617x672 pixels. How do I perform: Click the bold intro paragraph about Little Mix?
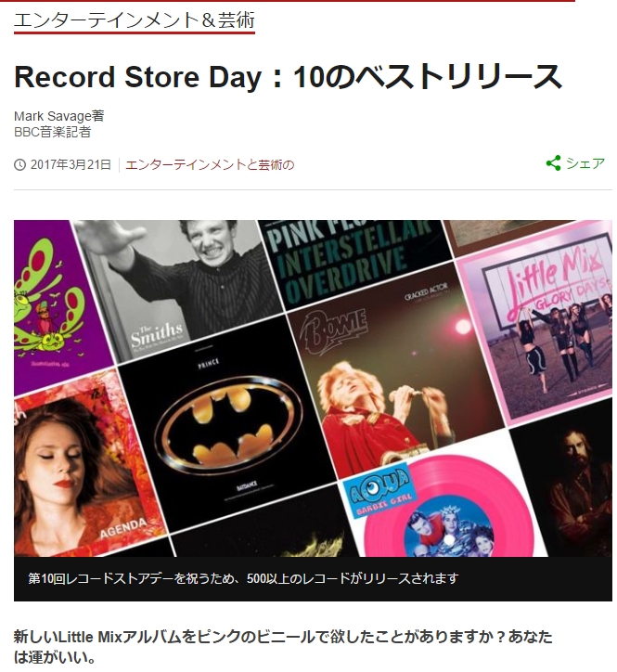pos(283,647)
